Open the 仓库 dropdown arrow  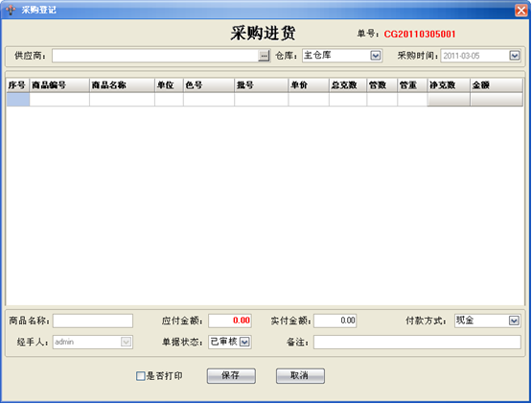coord(375,56)
